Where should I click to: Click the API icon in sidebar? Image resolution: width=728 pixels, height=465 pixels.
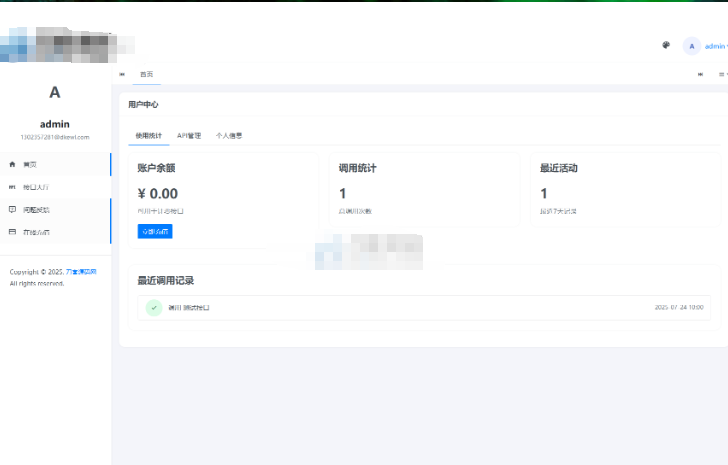[x=13, y=187]
